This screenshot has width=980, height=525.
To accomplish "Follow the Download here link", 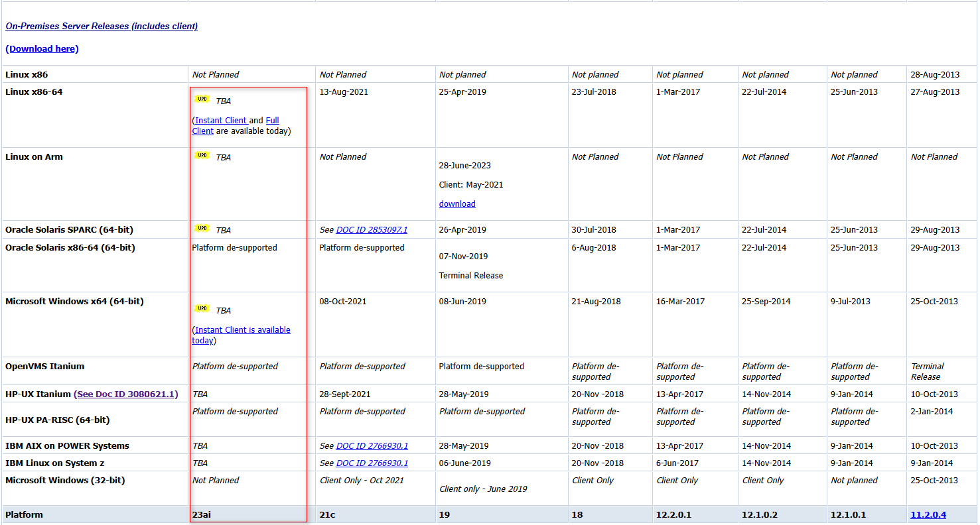I will tap(42, 49).
